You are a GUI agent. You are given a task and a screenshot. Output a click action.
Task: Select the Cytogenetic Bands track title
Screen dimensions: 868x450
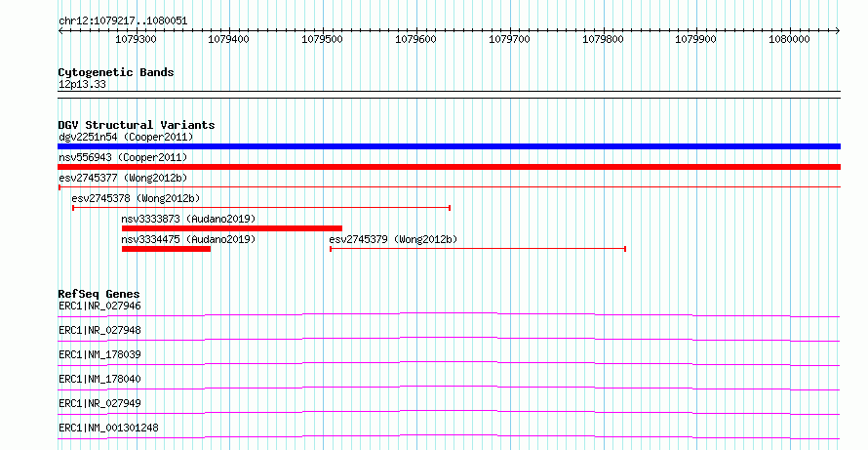tap(116, 72)
